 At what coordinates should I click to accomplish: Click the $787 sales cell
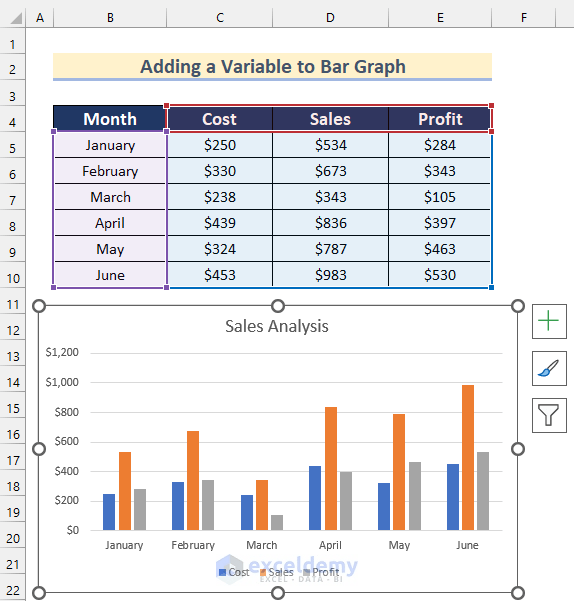click(x=330, y=249)
